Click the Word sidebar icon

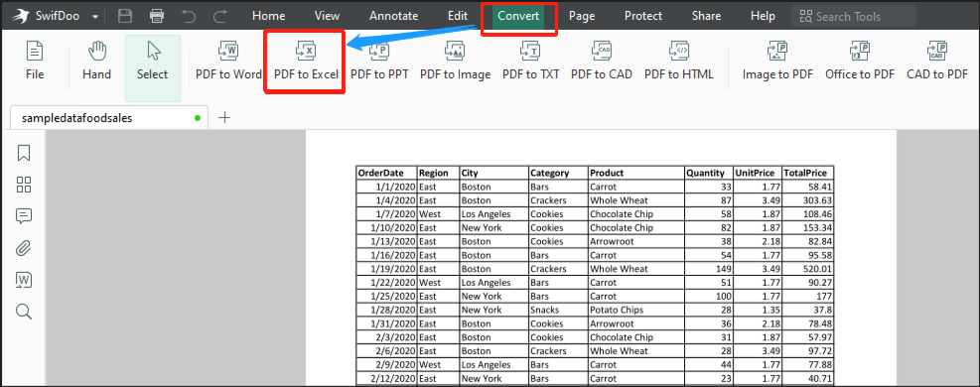[x=24, y=280]
